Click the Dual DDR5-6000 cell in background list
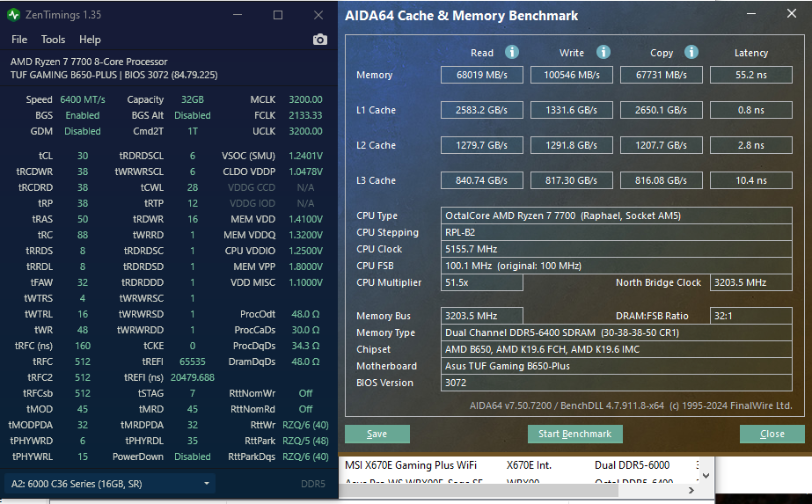Image resolution: width=812 pixels, height=504 pixels. click(632, 465)
